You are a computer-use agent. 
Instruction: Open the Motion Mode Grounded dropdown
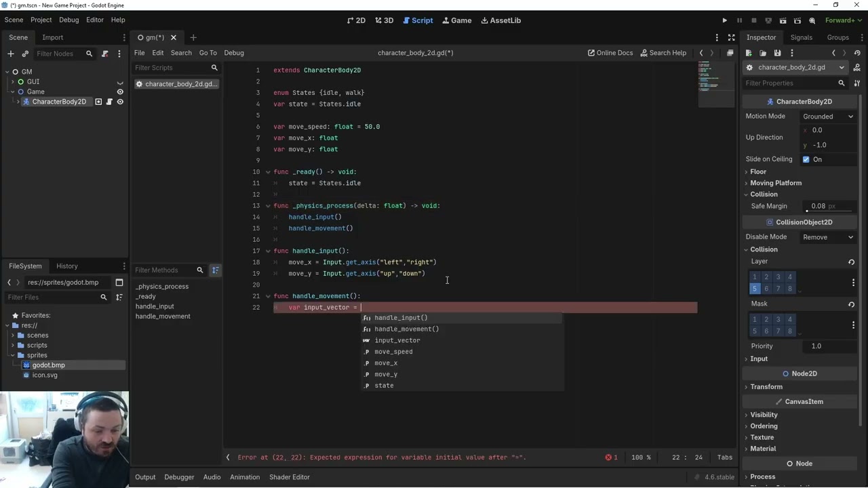(x=828, y=117)
